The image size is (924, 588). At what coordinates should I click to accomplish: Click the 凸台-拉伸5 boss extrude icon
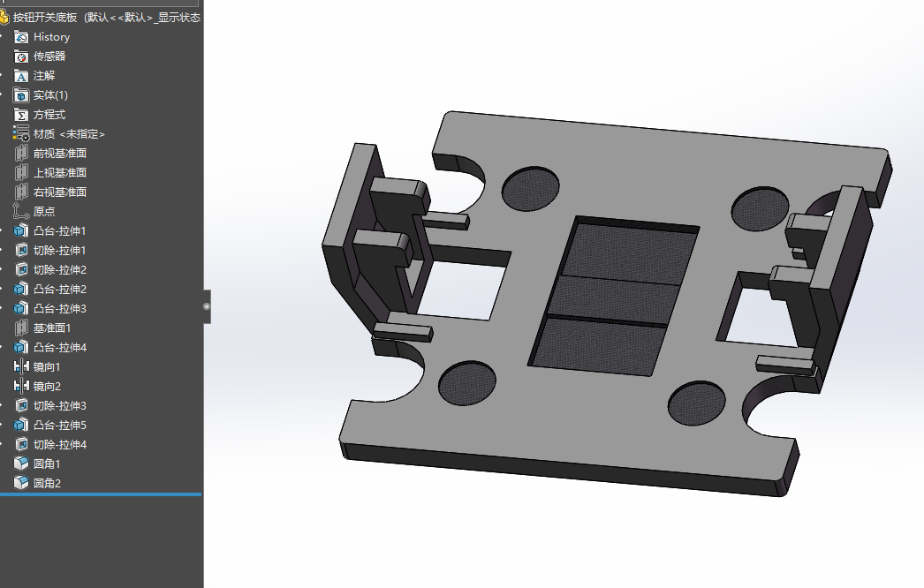pyautogui.click(x=21, y=426)
